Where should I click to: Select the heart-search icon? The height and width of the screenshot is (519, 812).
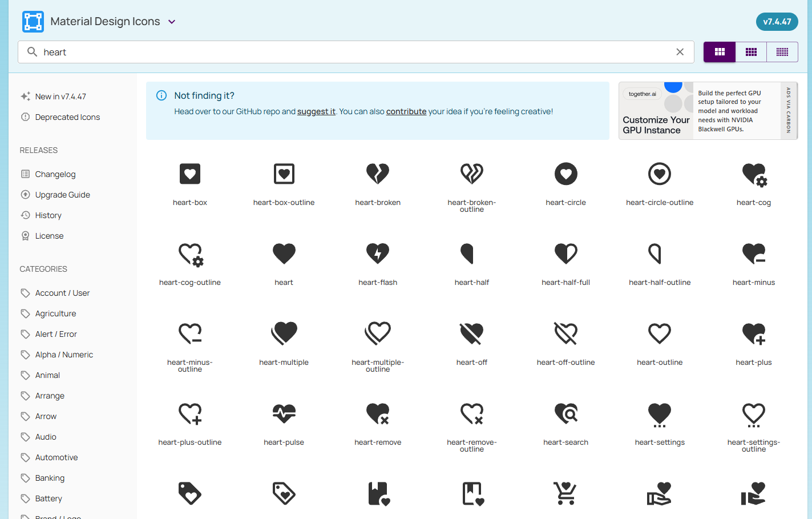pos(565,413)
